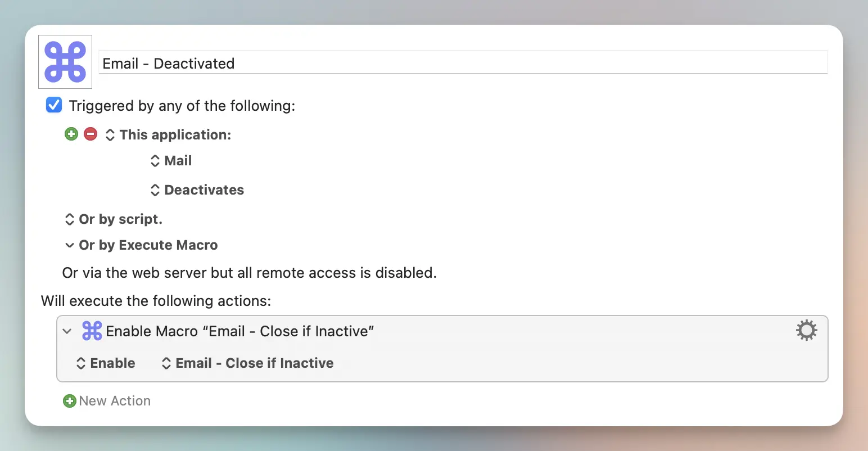The image size is (868, 451).
Task: Click the Enable Macro action command icon
Action: [92, 331]
